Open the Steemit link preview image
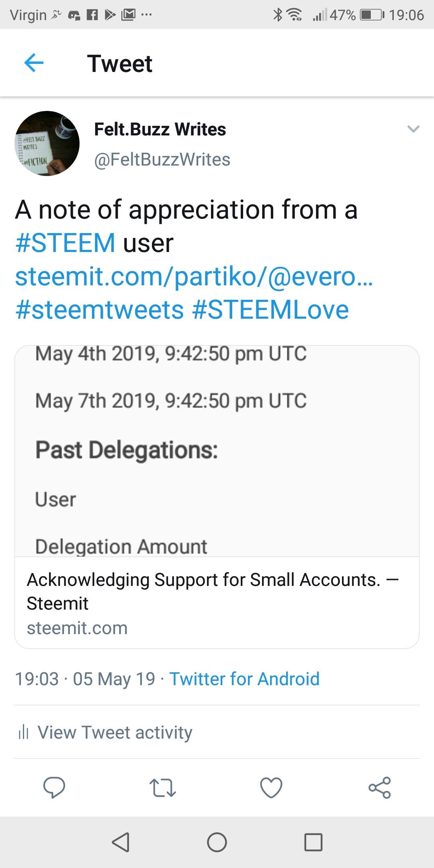 (217, 451)
